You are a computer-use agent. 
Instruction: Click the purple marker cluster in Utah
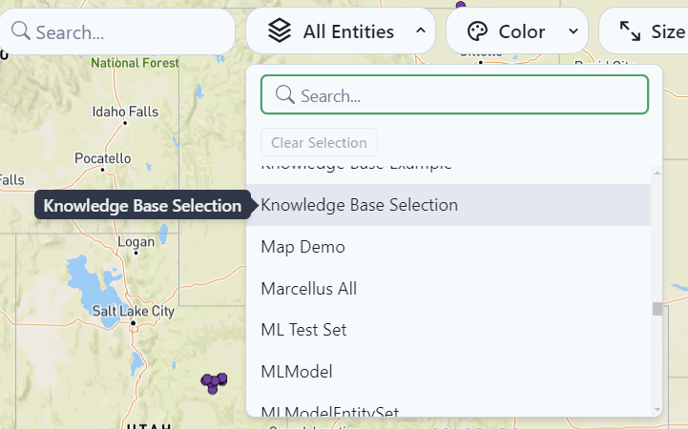coord(214,383)
